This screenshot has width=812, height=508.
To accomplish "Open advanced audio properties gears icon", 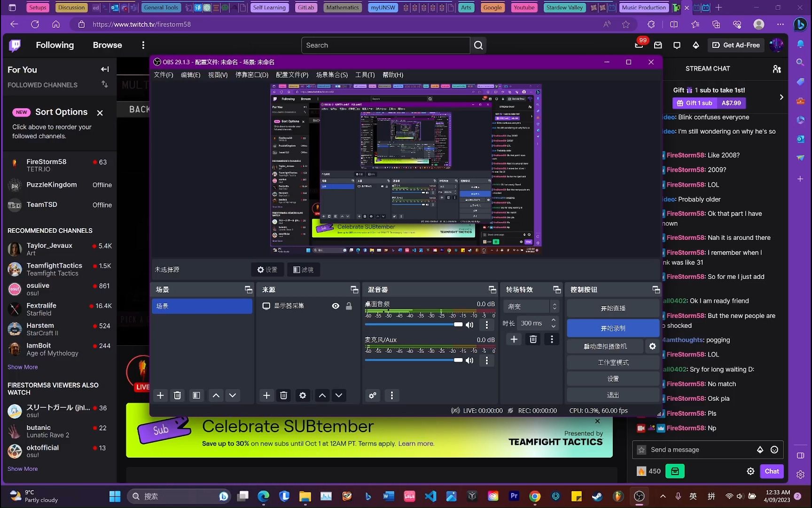I will [373, 396].
